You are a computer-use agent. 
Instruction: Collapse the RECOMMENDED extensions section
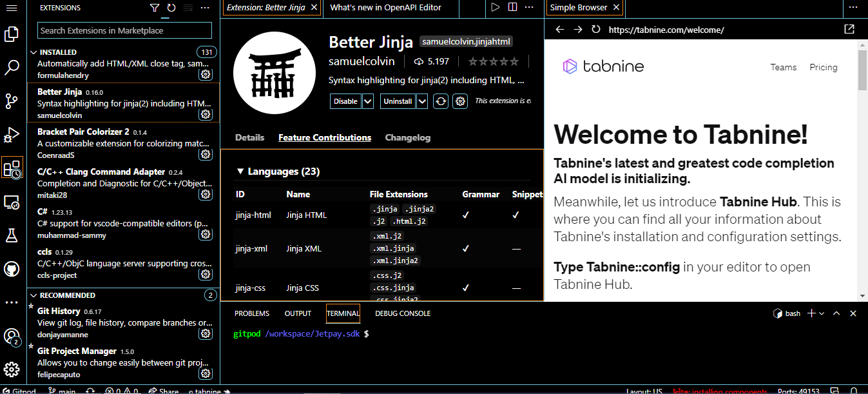pyautogui.click(x=34, y=295)
